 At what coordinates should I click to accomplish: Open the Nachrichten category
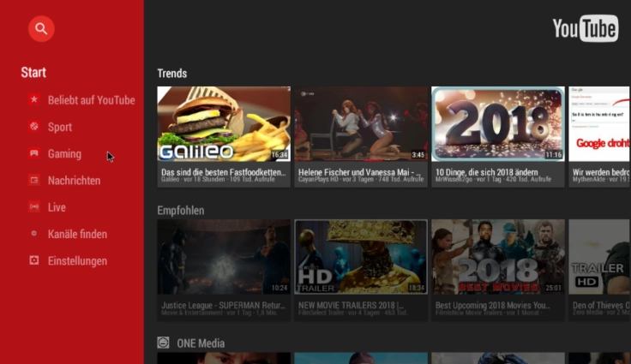[x=74, y=181]
